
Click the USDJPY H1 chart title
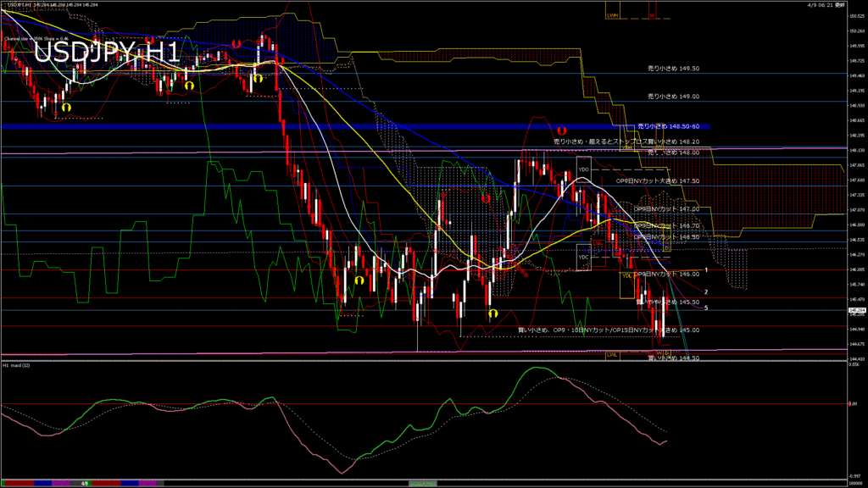point(107,53)
